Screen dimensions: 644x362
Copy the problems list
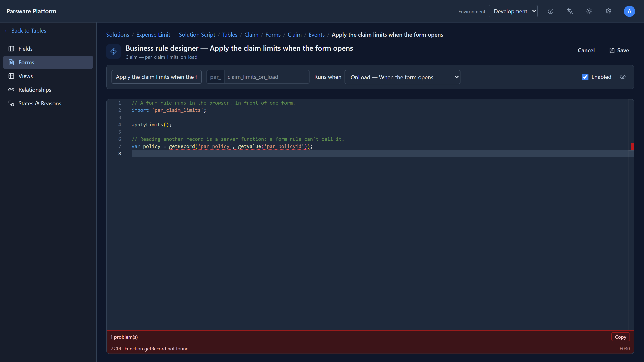620,337
